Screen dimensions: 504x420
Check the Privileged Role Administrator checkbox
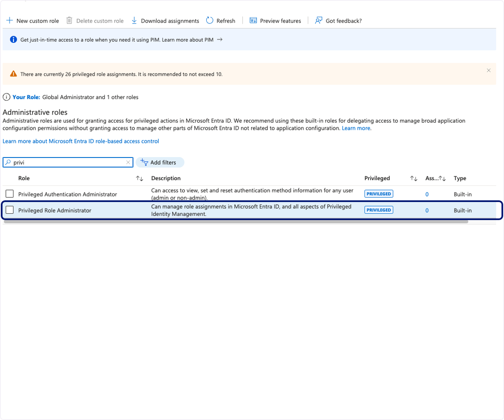[x=10, y=210]
